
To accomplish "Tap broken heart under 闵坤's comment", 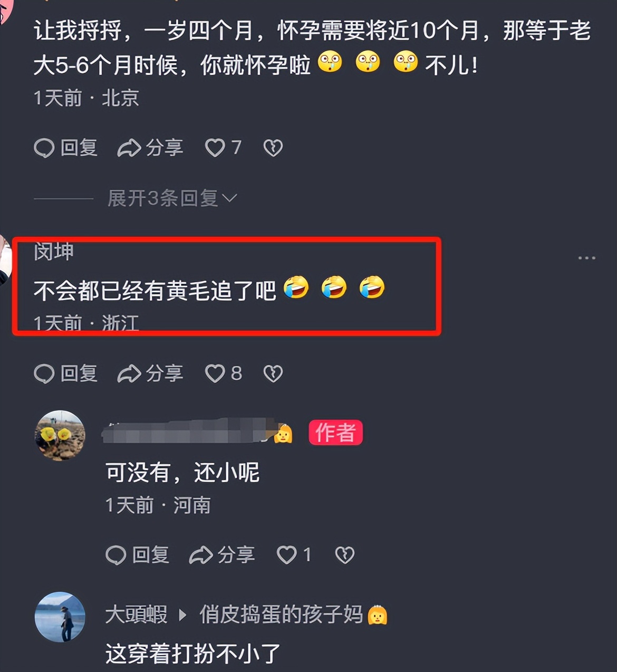I will point(273,373).
